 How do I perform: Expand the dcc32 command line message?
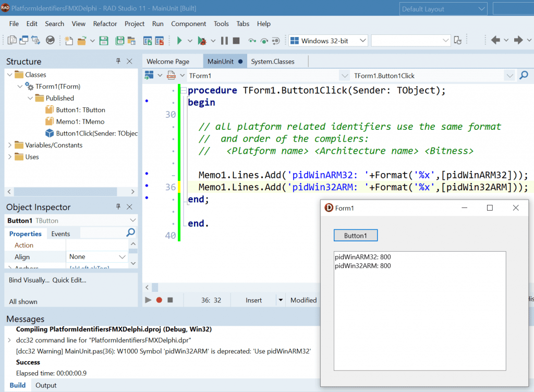(9, 340)
